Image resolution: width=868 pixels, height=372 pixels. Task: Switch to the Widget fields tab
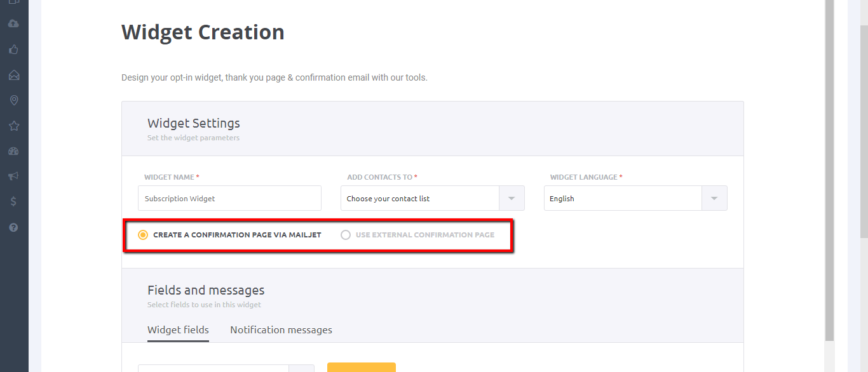coord(178,330)
